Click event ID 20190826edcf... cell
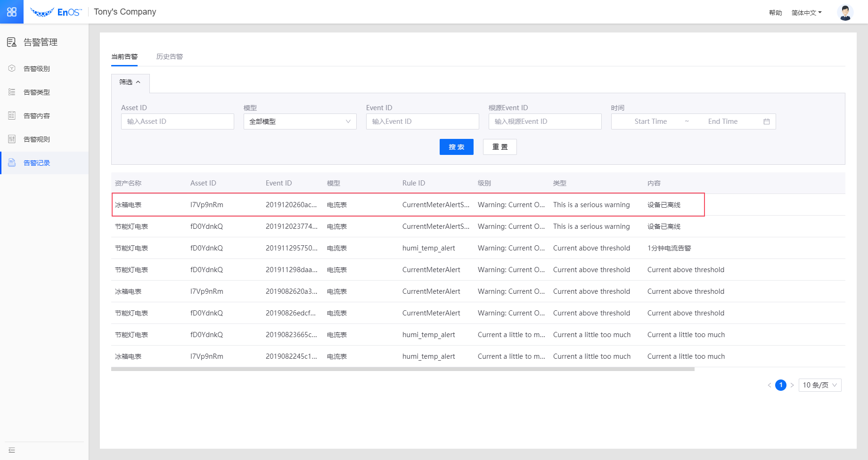 (291, 313)
